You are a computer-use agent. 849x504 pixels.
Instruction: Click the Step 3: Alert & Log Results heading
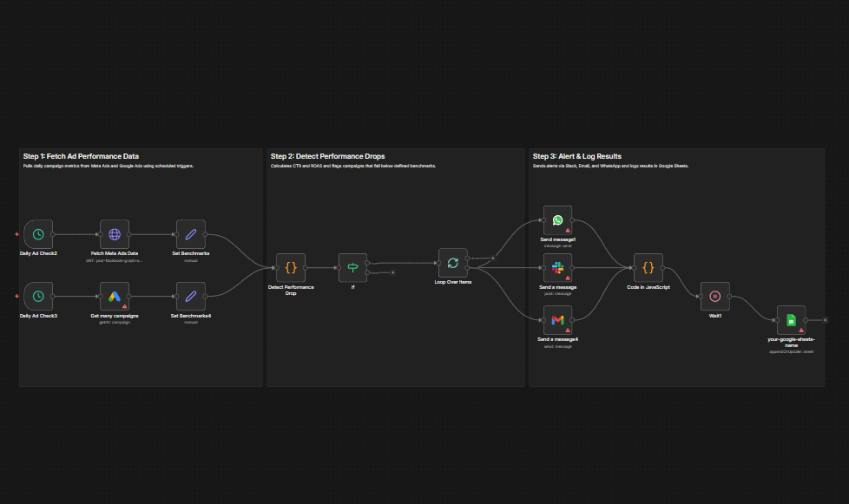point(576,156)
